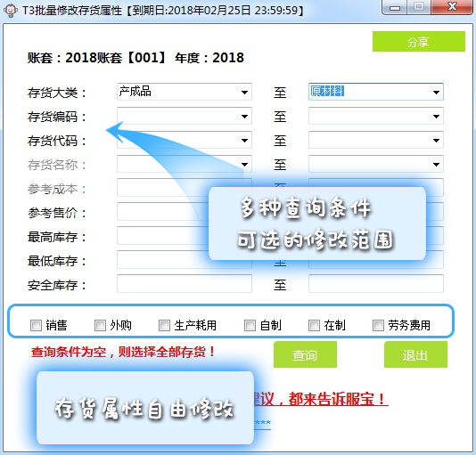Click the monkey app icon in title bar
This screenshot has width=476, height=455.
(x=11, y=10)
